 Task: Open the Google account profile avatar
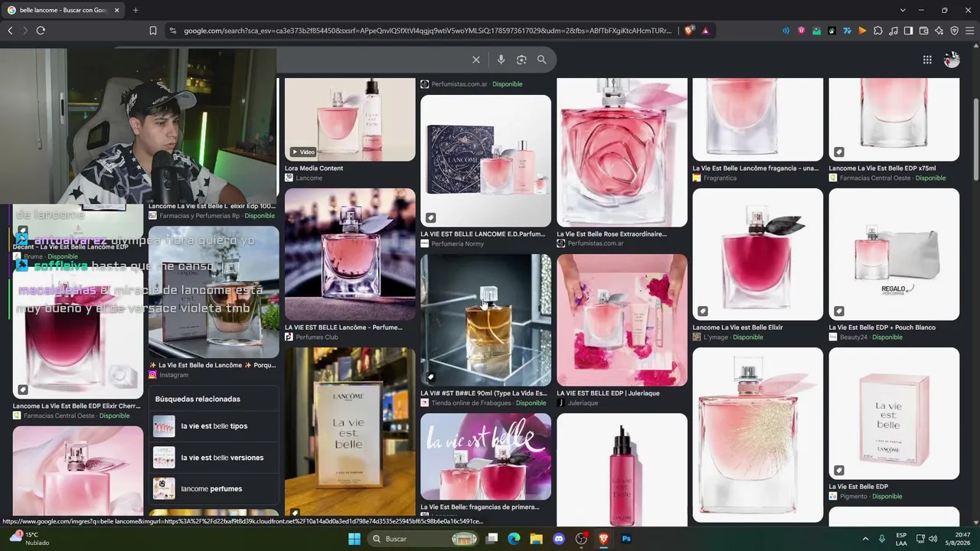pos(952,60)
